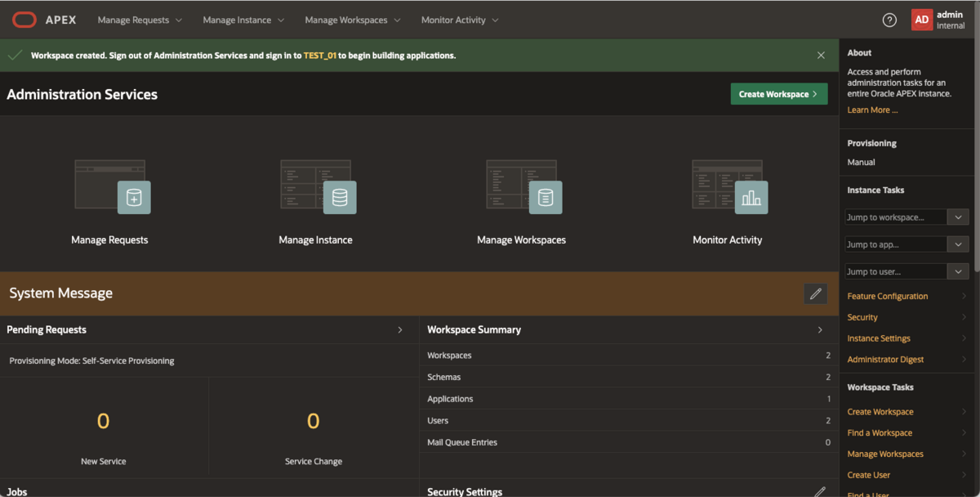Click the Service Change zero count
980x497 pixels.
click(x=314, y=421)
